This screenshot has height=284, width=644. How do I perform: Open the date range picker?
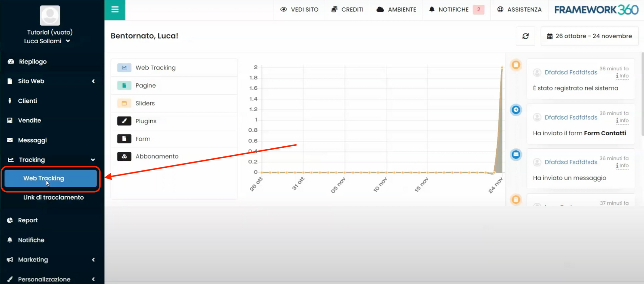(x=589, y=36)
